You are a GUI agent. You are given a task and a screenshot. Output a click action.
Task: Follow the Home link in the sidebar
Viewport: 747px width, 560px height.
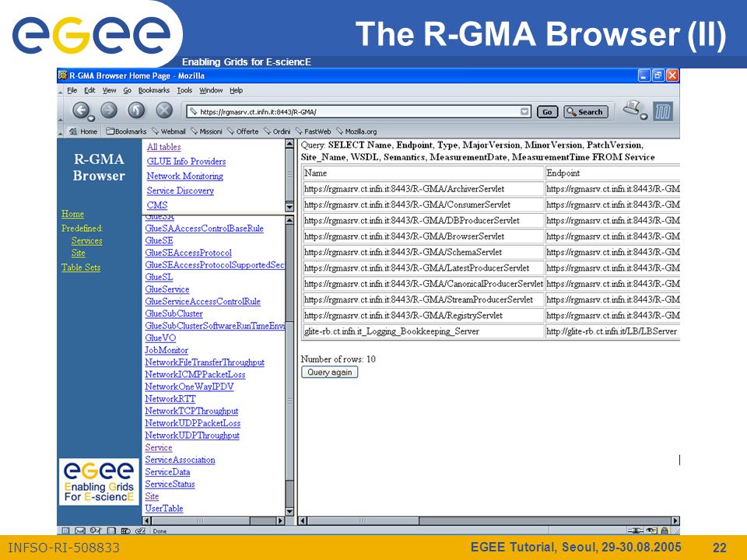(x=72, y=214)
